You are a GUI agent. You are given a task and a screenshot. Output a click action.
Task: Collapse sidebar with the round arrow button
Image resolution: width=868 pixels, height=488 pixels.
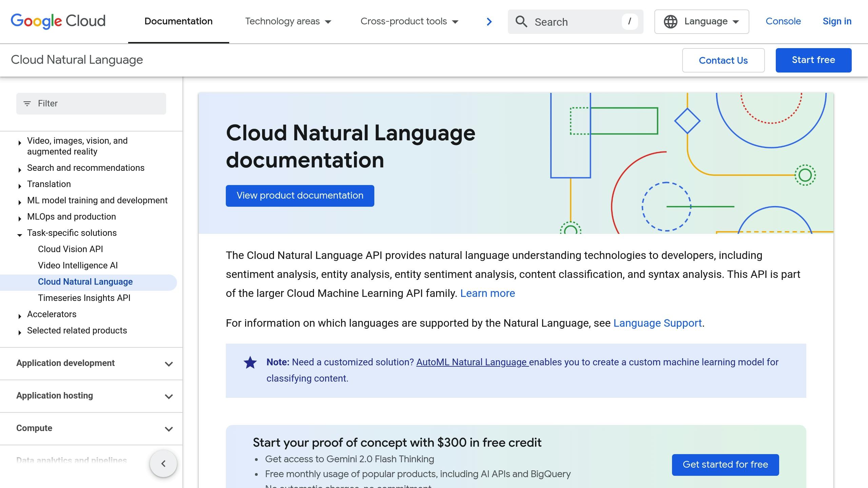[x=163, y=463]
